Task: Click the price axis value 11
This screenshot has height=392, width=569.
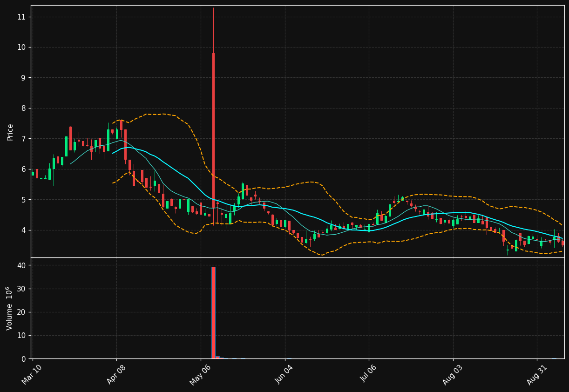Action: 21,17
